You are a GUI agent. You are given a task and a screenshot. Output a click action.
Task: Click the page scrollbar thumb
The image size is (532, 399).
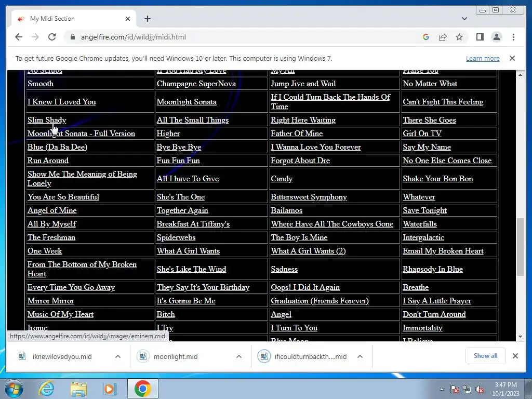[520, 247]
